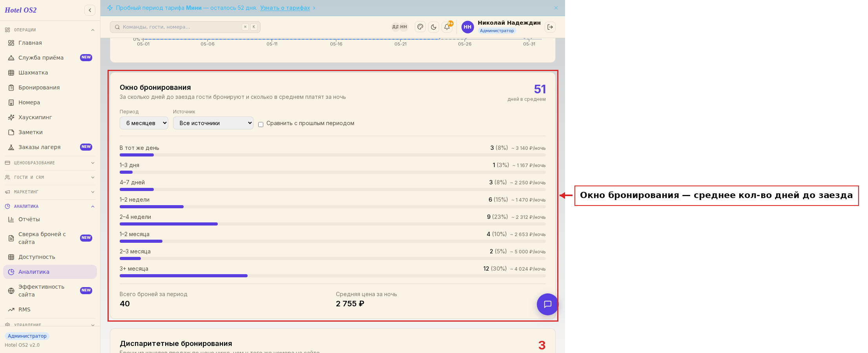The width and height of the screenshot is (868, 353).
Task: Expand the Маркетинг sidebar section
Action: point(50,192)
